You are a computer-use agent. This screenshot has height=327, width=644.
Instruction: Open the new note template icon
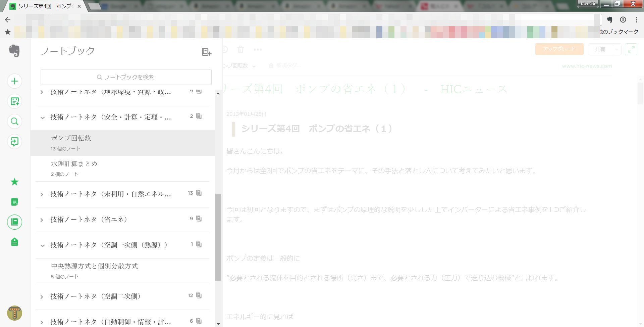[x=14, y=101]
